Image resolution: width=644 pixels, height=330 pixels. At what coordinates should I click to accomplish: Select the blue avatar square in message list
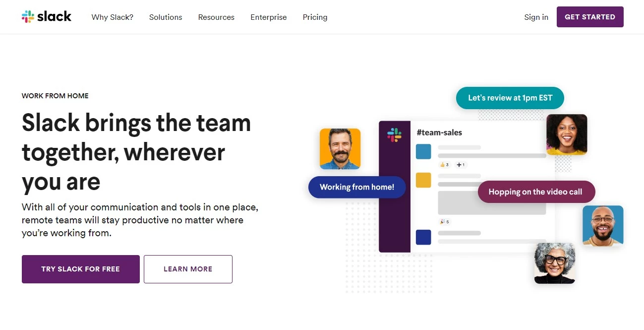pyautogui.click(x=423, y=151)
